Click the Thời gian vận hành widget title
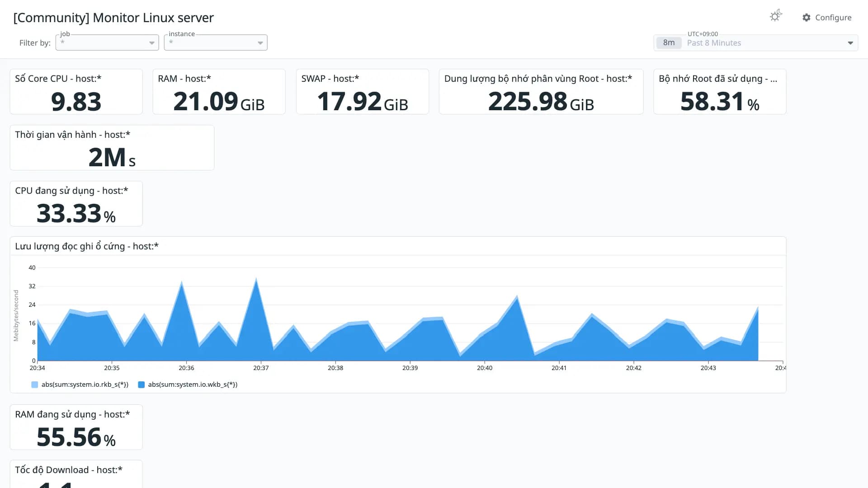Screen dimensions: 868x488 72,135
